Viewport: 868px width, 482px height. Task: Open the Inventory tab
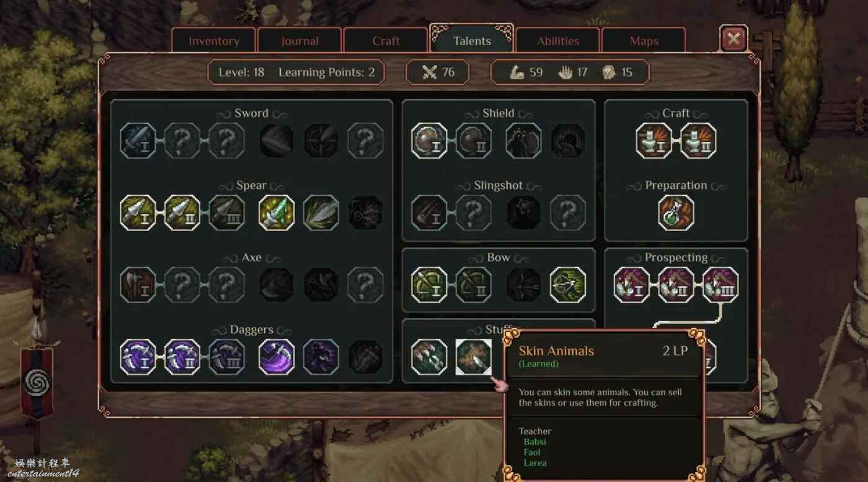[x=214, y=41]
